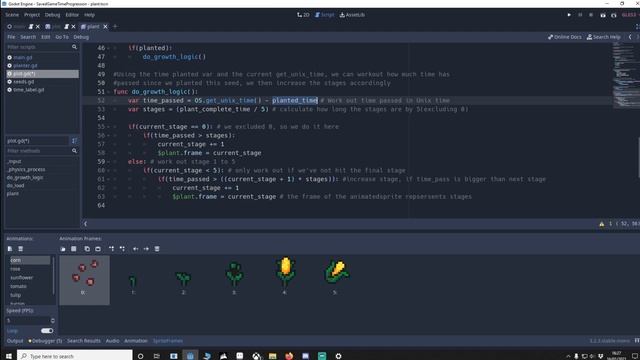Pause the running project
Image resolution: width=640 pixels, height=360 pixels.
(x=580, y=15)
